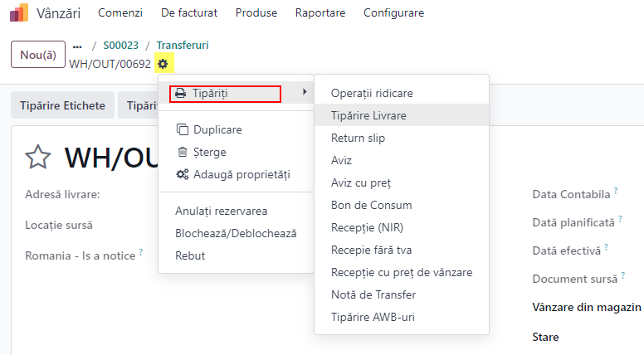Click the trash icon next to Șterge
Image resolution: width=644 pixels, height=355 pixels.
point(182,152)
